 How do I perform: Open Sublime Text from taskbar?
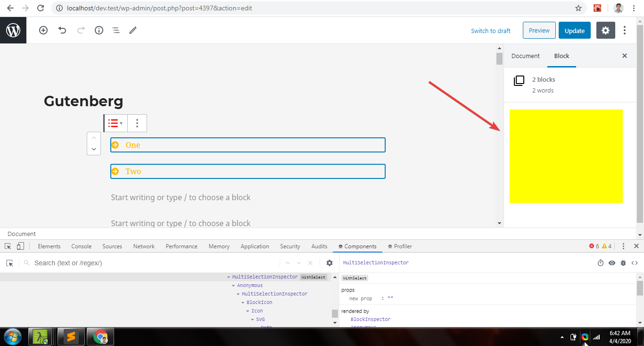(x=71, y=337)
